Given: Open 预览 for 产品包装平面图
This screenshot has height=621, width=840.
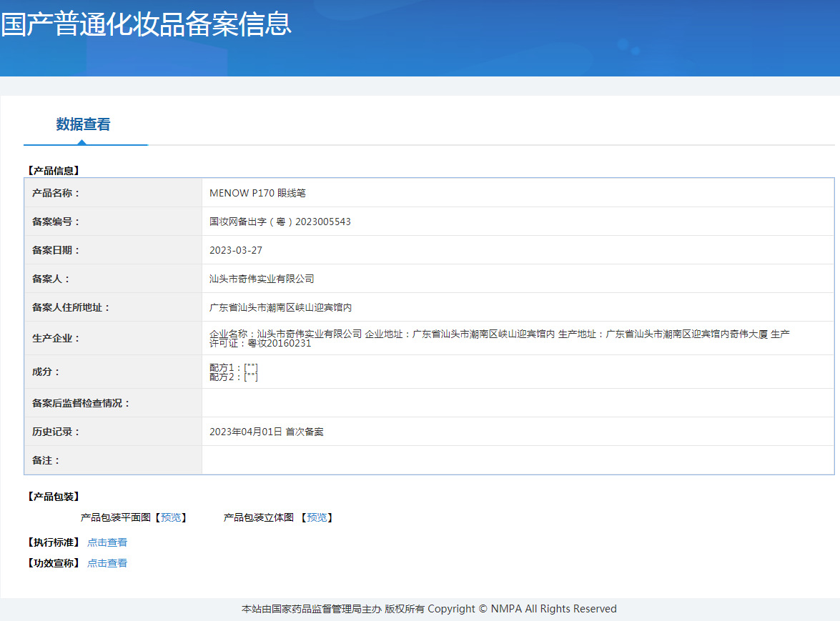Looking at the screenshot, I should tap(171, 517).
